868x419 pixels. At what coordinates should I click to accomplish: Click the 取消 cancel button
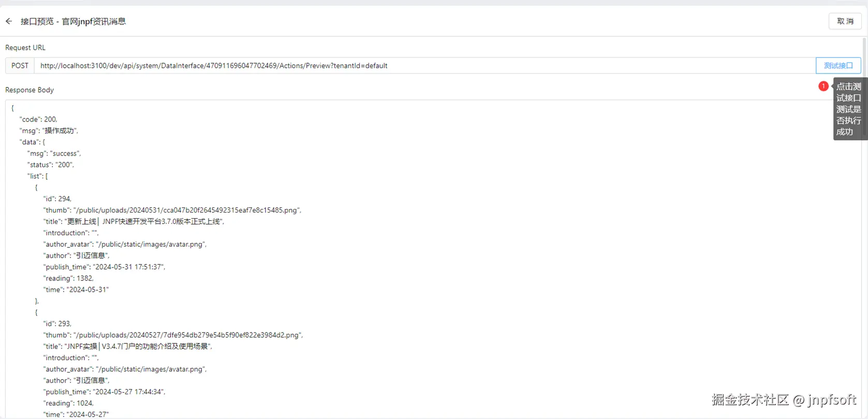(845, 21)
